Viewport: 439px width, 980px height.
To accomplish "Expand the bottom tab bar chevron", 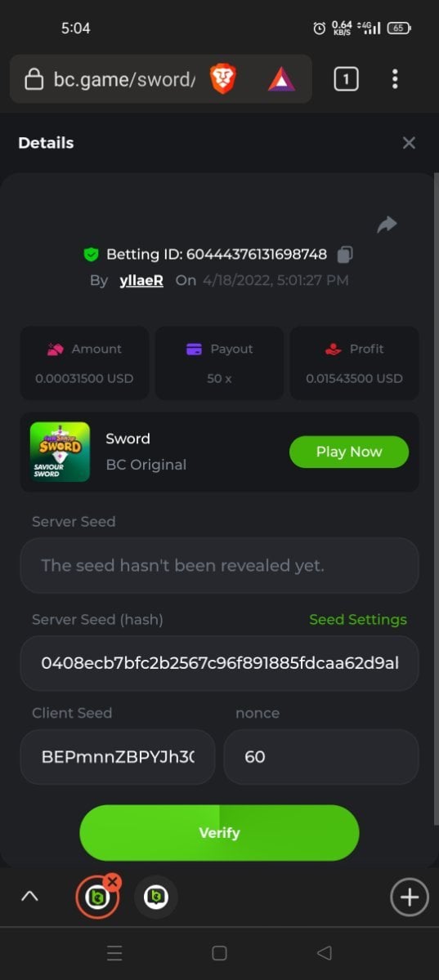I will [x=29, y=897].
